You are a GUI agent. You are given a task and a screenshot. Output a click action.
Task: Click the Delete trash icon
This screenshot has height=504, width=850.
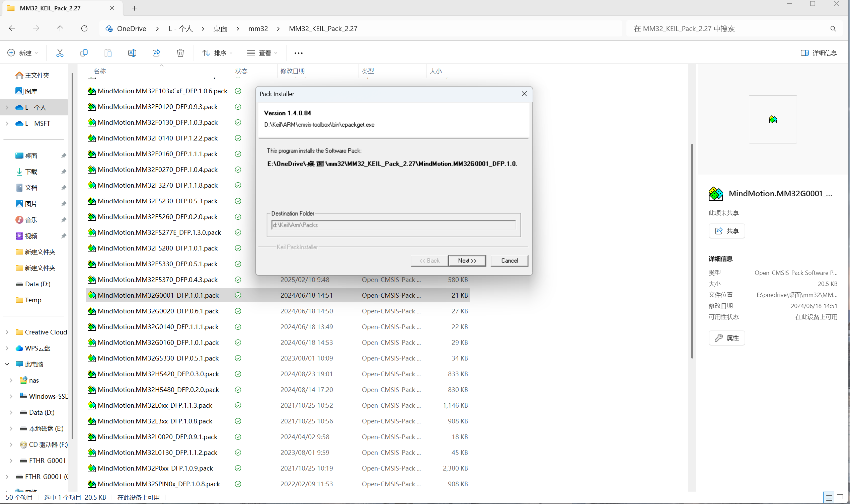[x=180, y=53]
